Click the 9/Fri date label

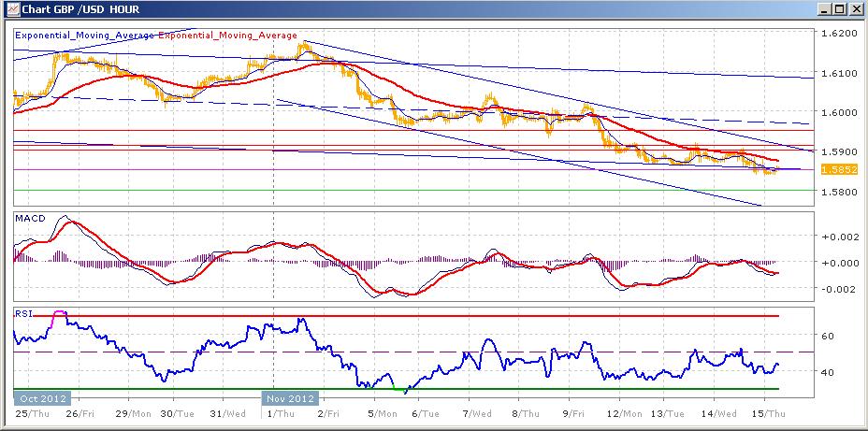point(571,414)
